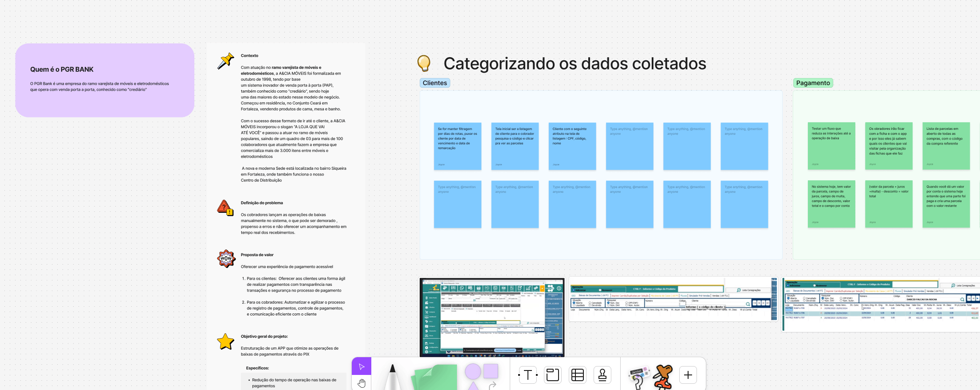Click the 'Objetivo geral do projeto:' heading
The image size is (980, 390).
tap(264, 336)
